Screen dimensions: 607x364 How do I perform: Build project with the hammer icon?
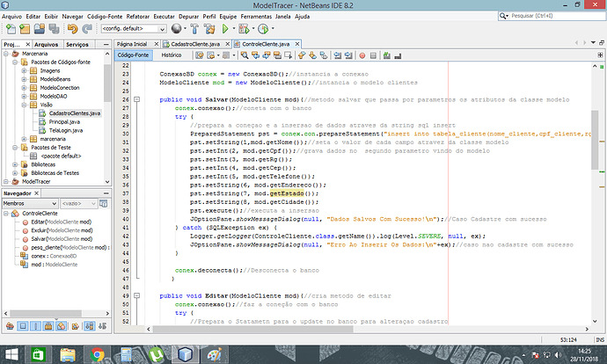(194, 29)
